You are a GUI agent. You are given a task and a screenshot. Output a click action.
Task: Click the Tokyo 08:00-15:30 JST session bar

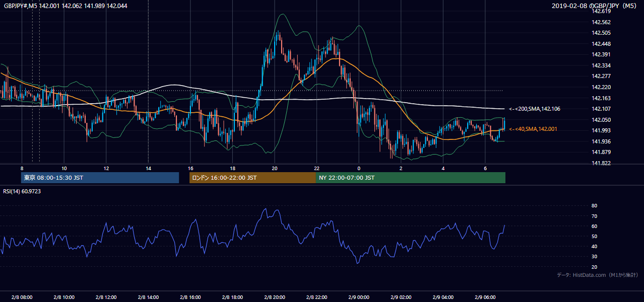(100, 178)
